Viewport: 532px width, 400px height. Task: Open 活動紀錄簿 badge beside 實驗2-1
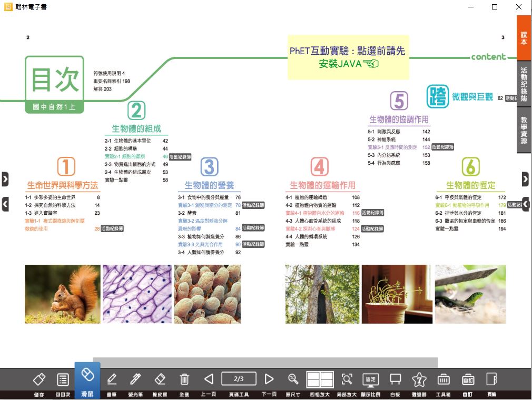point(180,157)
